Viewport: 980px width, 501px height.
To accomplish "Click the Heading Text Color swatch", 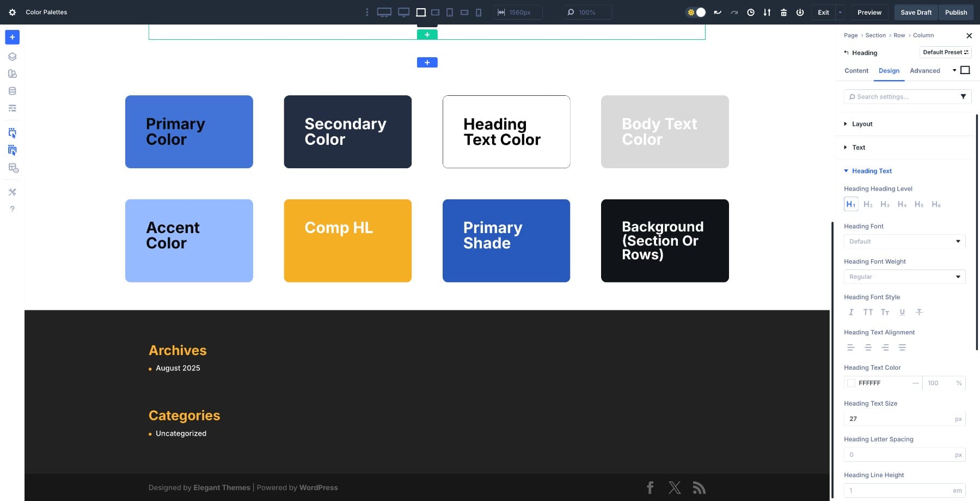I will click(851, 383).
